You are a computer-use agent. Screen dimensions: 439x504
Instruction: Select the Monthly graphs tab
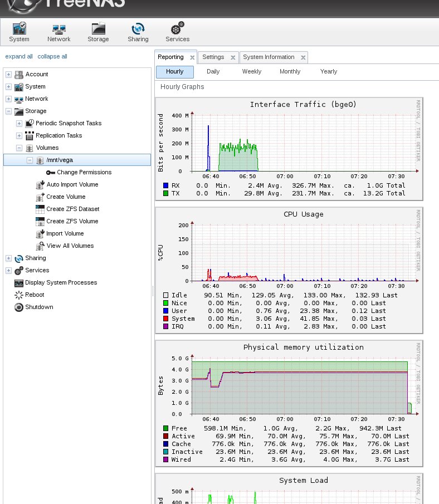[x=290, y=72]
